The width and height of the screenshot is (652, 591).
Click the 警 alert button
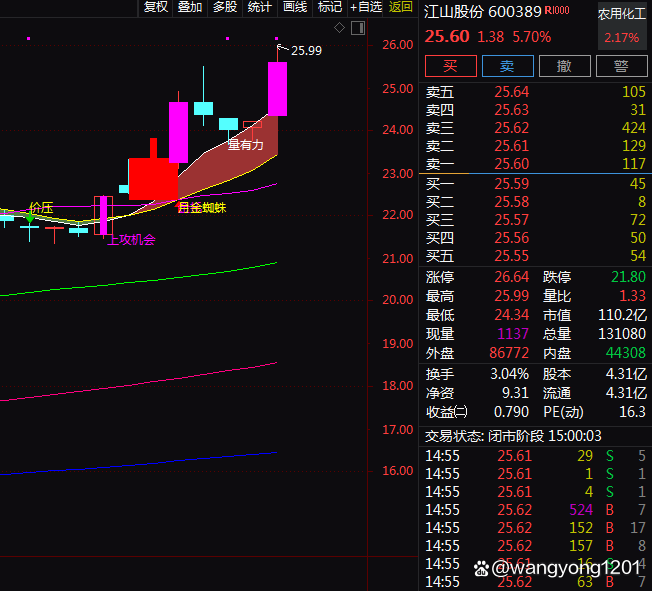(x=622, y=66)
